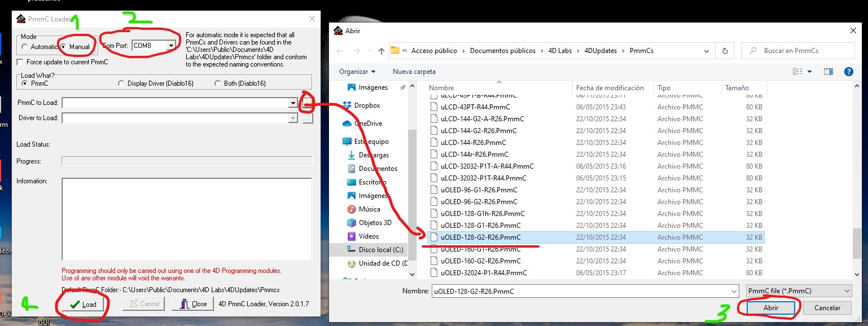Open pinned Imágenes in quick access
868x326 pixels.
tap(373, 87)
